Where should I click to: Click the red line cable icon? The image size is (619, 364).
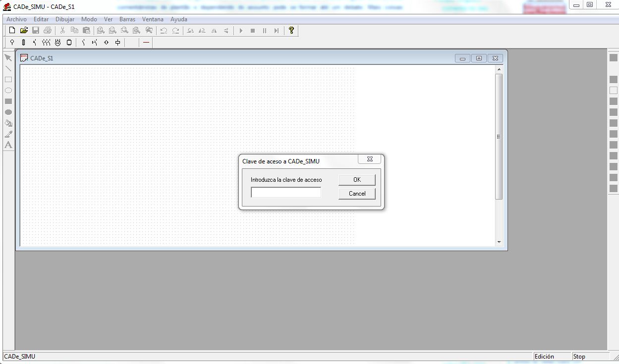click(x=146, y=43)
